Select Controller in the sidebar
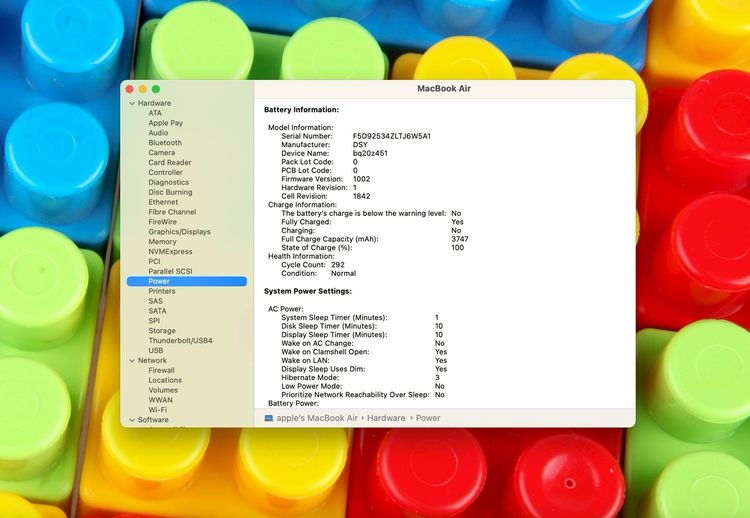 165,172
